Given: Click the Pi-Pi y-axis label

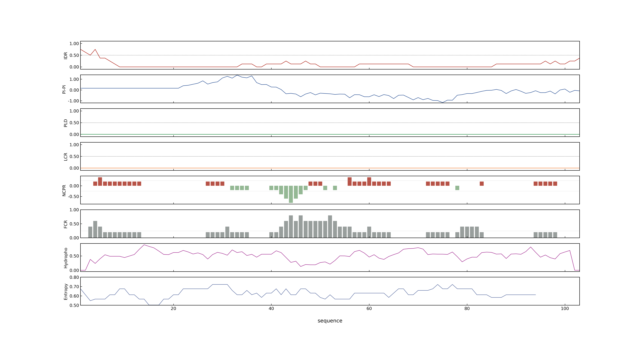Looking at the screenshot, I should coord(64,89).
